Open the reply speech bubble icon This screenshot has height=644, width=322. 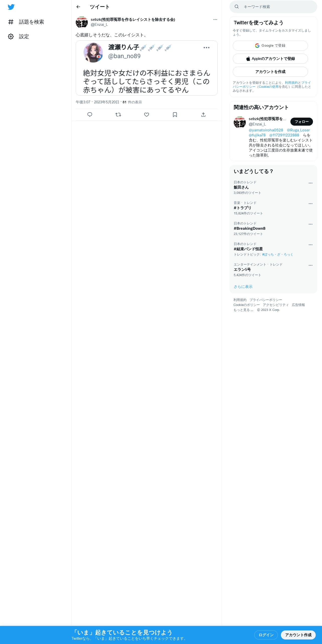pyautogui.click(x=90, y=115)
